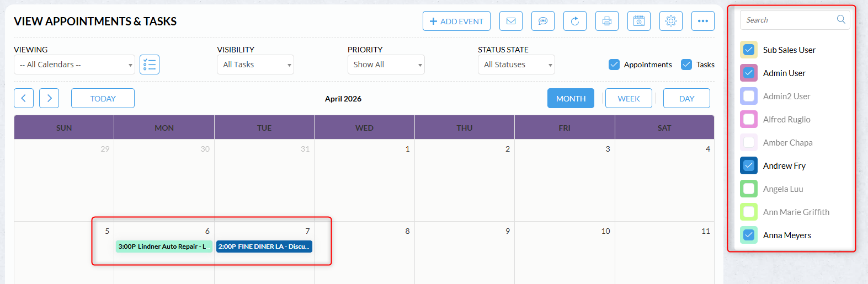Open the three-dots more options menu

point(703,21)
